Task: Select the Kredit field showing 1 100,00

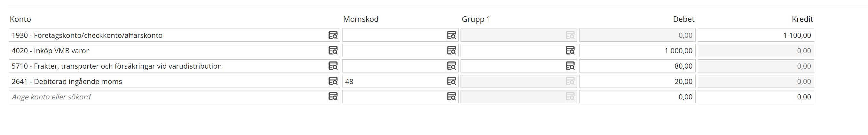Action: tap(756, 35)
